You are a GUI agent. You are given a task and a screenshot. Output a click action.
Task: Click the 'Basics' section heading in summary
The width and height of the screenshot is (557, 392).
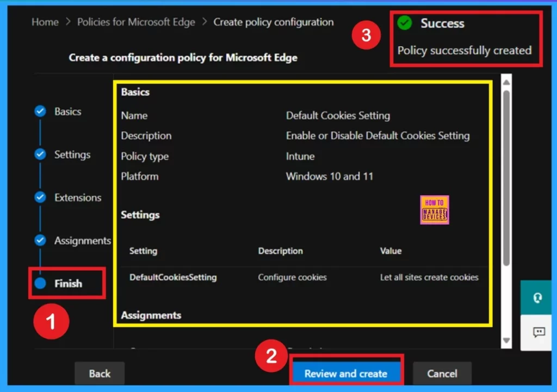[135, 92]
